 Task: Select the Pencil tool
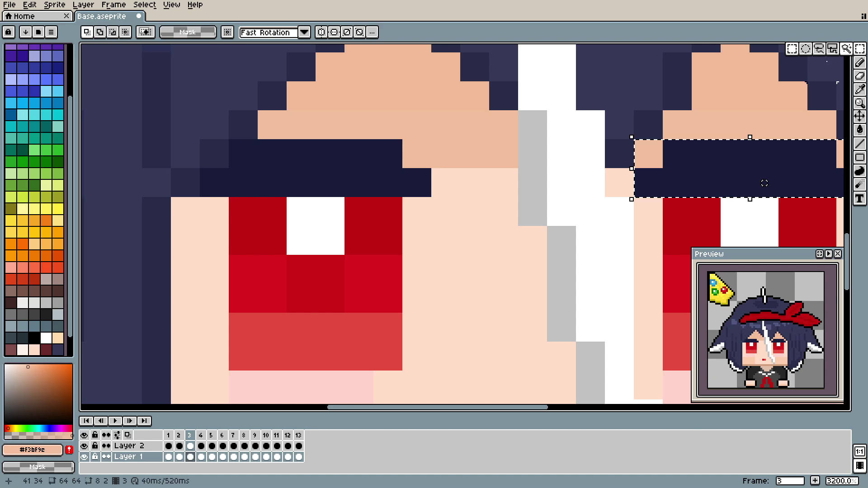[x=859, y=62]
